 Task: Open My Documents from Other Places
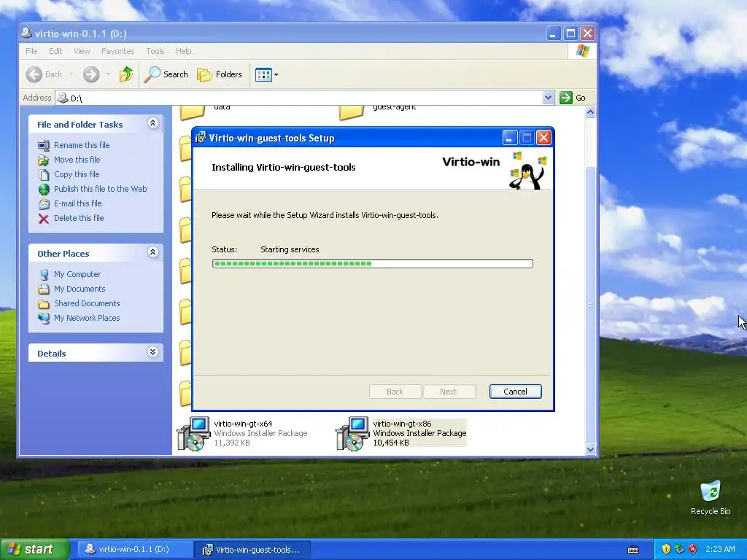(79, 289)
